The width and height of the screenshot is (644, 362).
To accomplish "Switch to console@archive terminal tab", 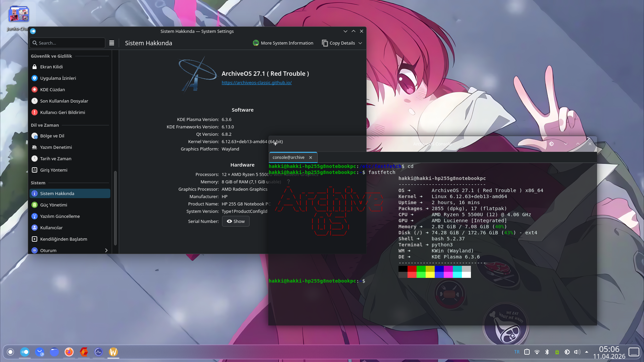I will 288,157.
